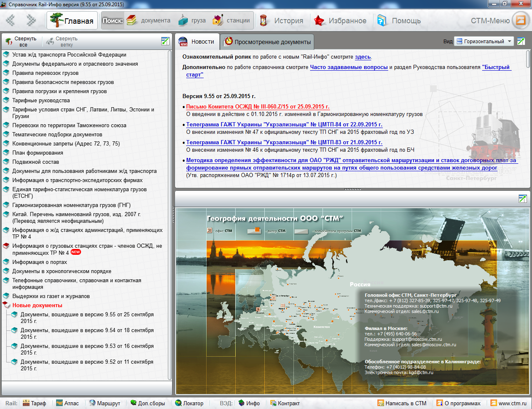Open Китай. Перечень наименований грузов item
The height and width of the screenshot is (409, 532).
(76, 217)
